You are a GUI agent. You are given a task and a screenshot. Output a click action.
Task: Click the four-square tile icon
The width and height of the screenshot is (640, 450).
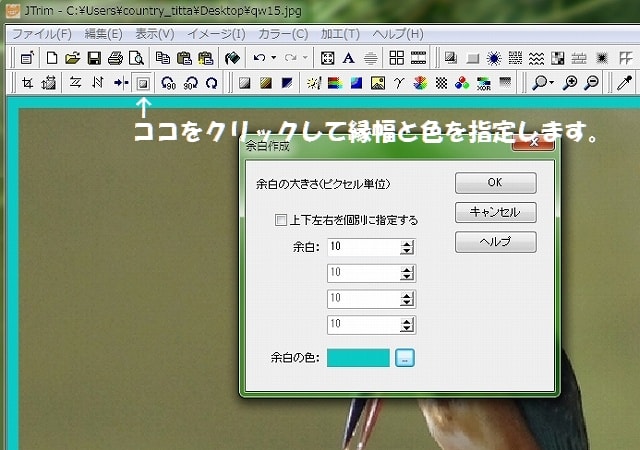tap(396, 58)
